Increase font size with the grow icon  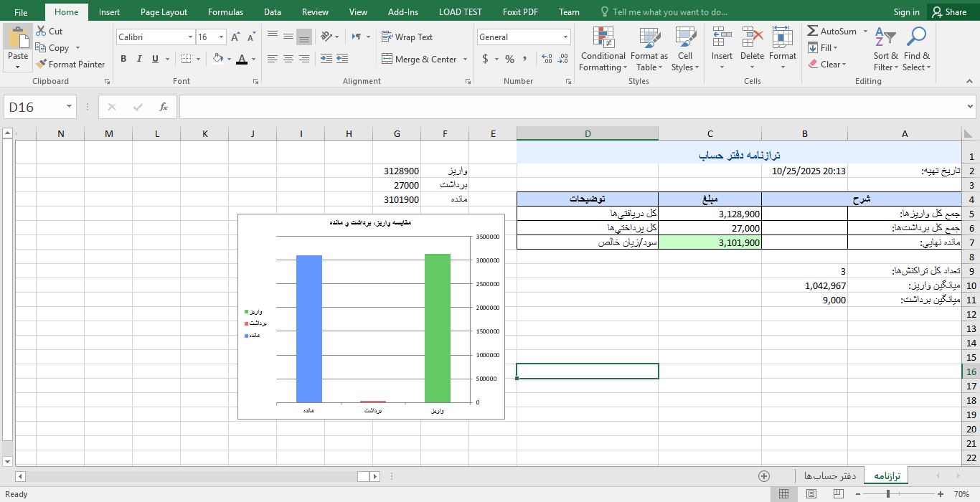coord(236,37)
